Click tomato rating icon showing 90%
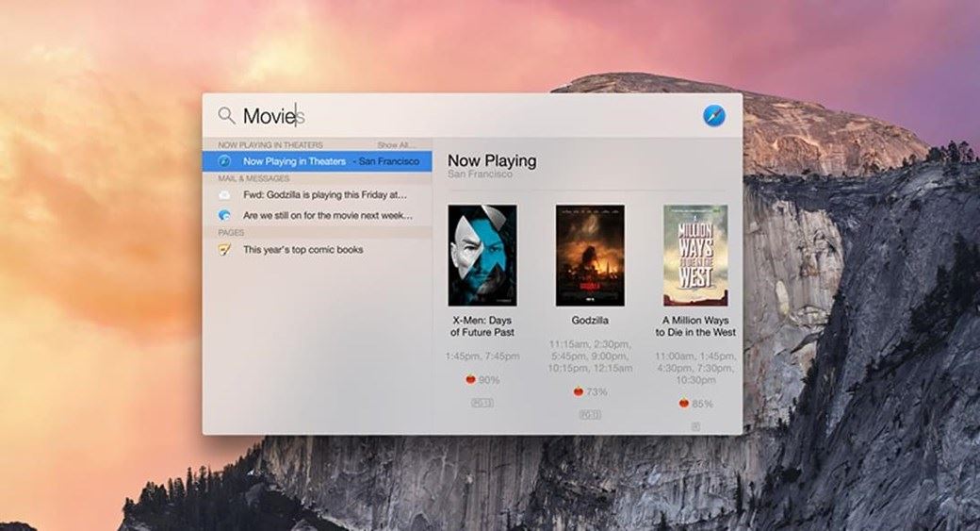This screenshot has height=531, width=980. [x=470, y=379]
